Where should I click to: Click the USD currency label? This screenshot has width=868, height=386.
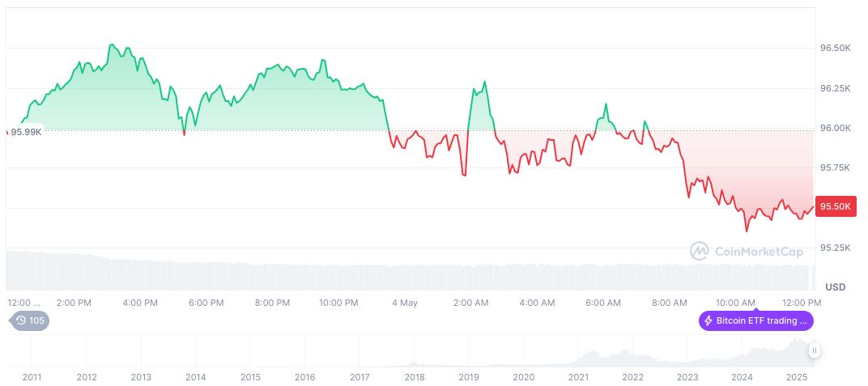(x=835, y=287)
